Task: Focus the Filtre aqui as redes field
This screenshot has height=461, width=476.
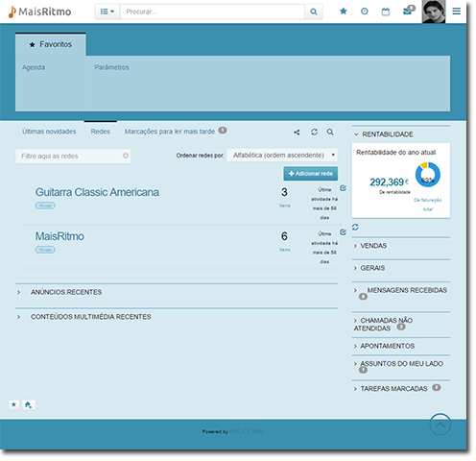Action: coord(73,157)
